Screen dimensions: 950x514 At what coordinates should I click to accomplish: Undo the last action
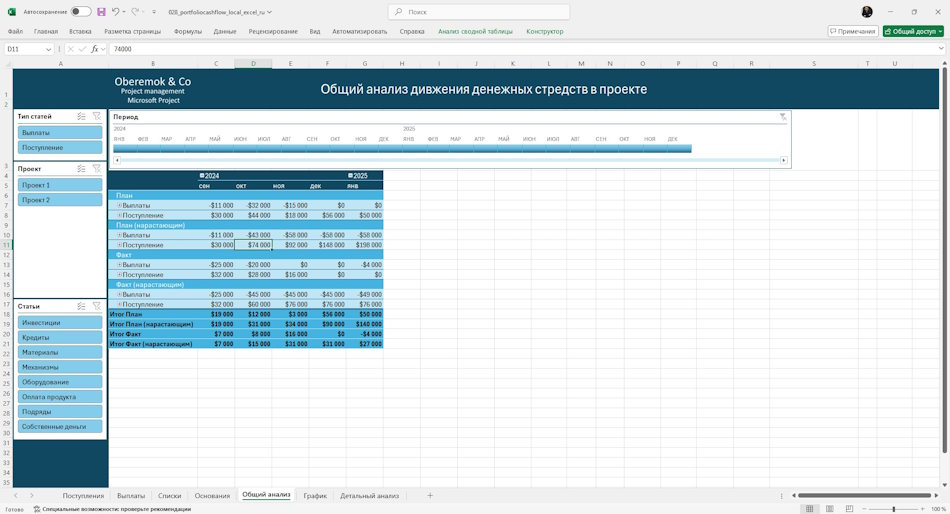click(115, 12)
